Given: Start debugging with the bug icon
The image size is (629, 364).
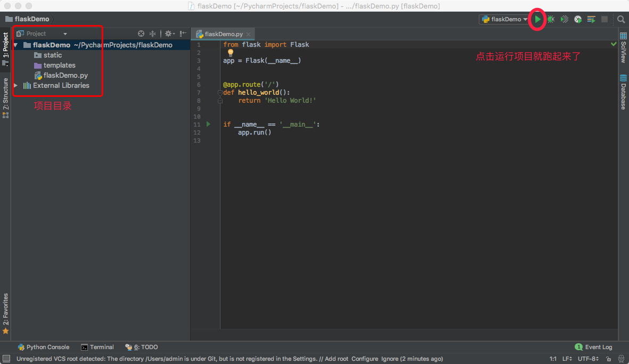Looking at the screenshot, I should click(551, 19).
